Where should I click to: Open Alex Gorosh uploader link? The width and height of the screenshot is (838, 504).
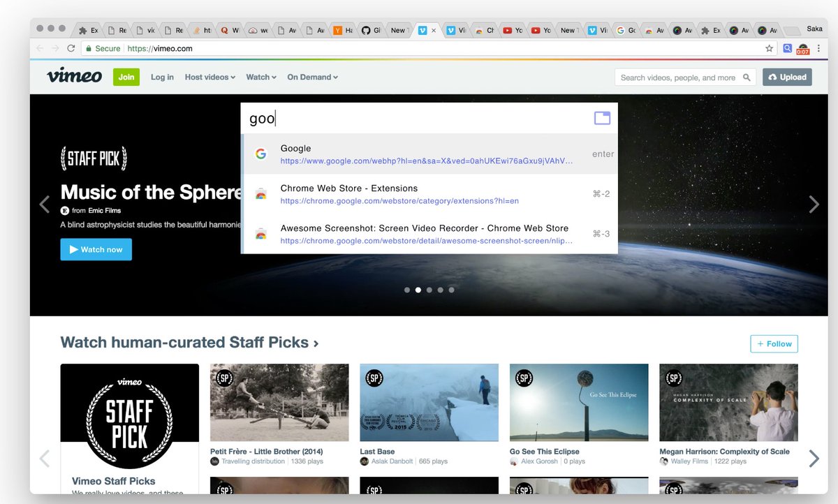pos(540,461)
